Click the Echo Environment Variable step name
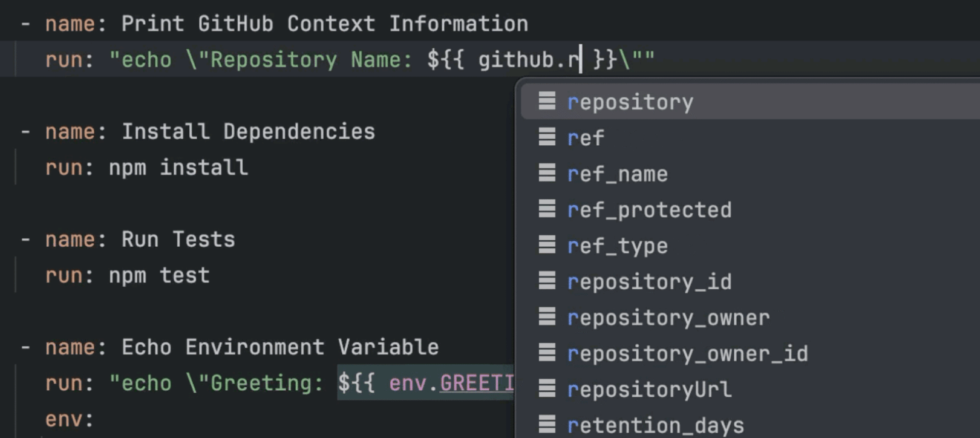 click(280, 347)
